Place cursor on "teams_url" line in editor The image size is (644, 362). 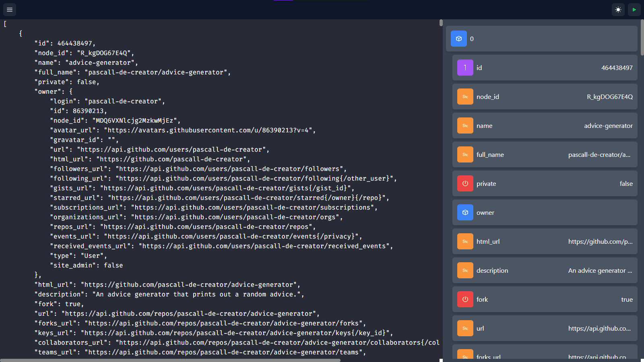click(200, 352)
